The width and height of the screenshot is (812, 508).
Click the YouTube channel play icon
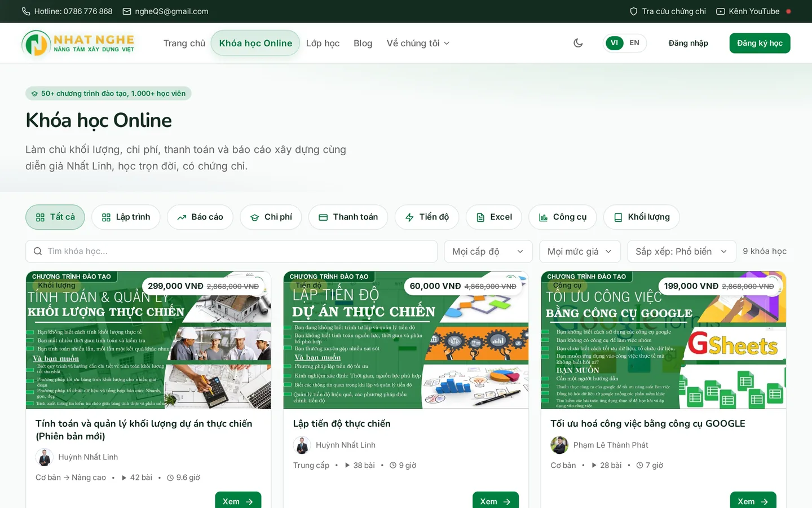721,11
